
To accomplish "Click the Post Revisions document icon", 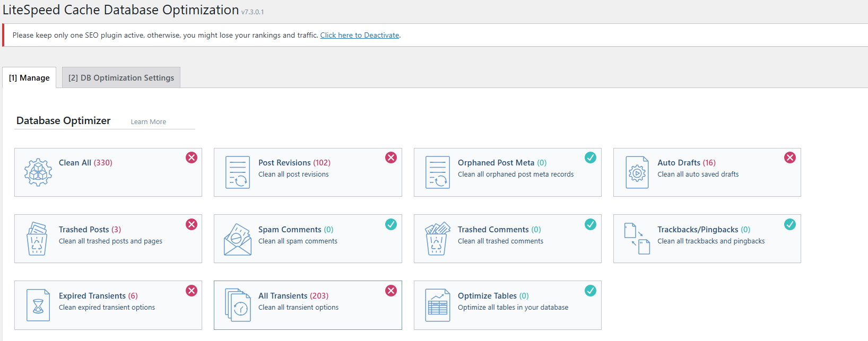I will point(238,172).
